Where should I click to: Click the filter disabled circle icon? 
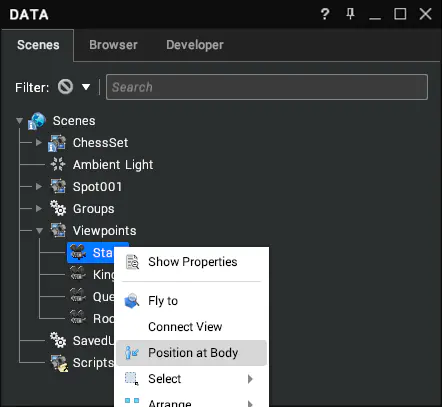65,87
